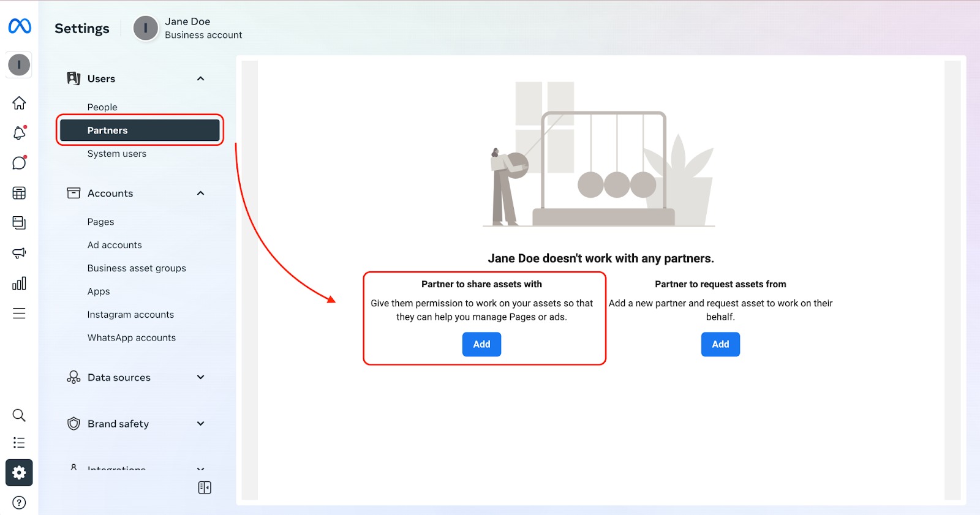
Task: Click the megaphone ads icon
Action: [x=19, y=253]
